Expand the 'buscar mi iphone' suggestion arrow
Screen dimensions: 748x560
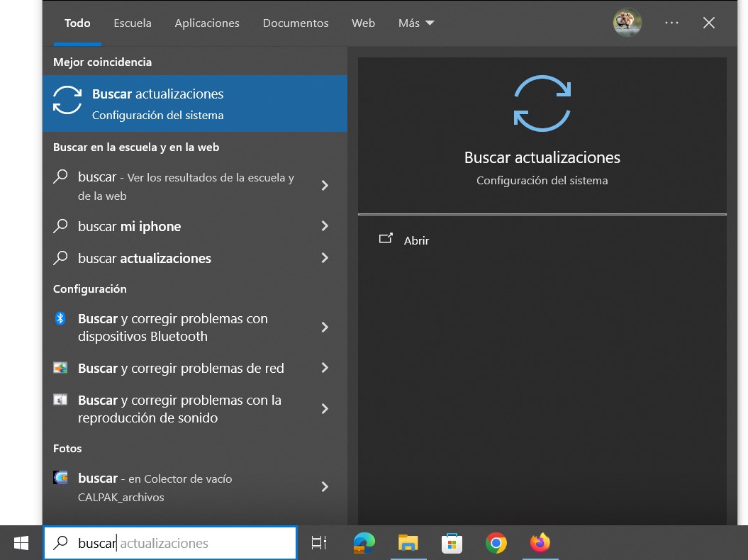tap(325, 226)
